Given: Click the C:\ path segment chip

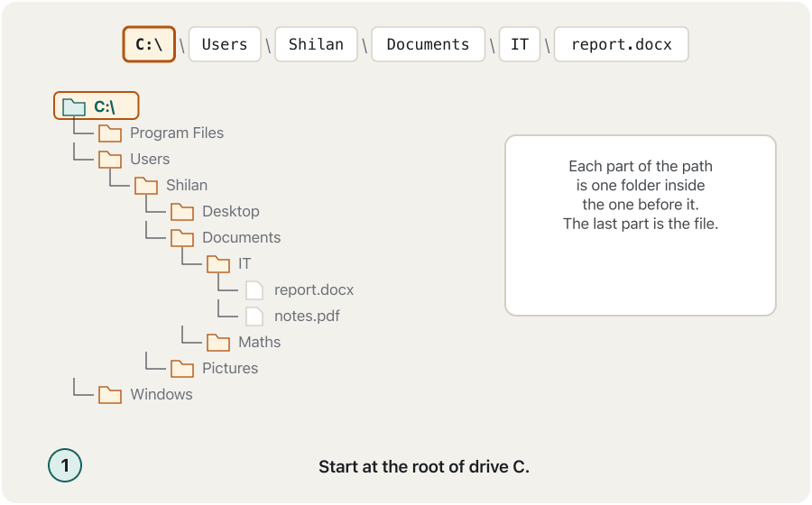Looking at the screenshot, I should tap(149, 44).
